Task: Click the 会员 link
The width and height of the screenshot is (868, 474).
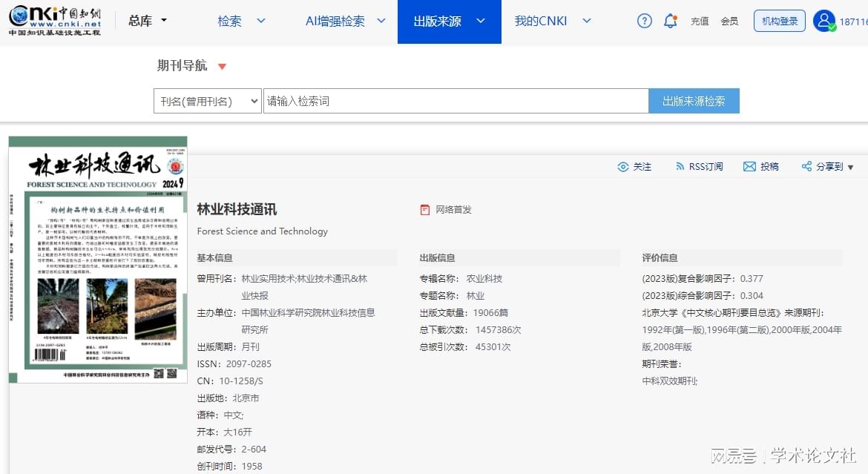Action: (x=729, y=21)
